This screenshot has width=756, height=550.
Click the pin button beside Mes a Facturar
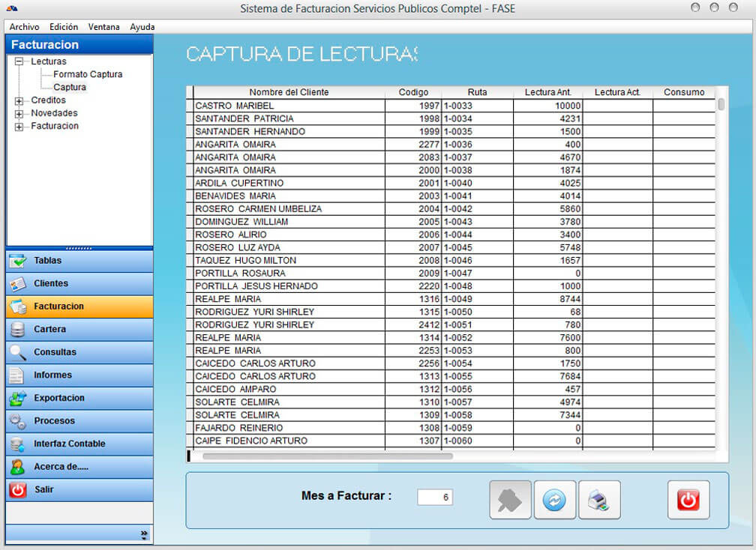pyautogui.click(x=510, y=500)
